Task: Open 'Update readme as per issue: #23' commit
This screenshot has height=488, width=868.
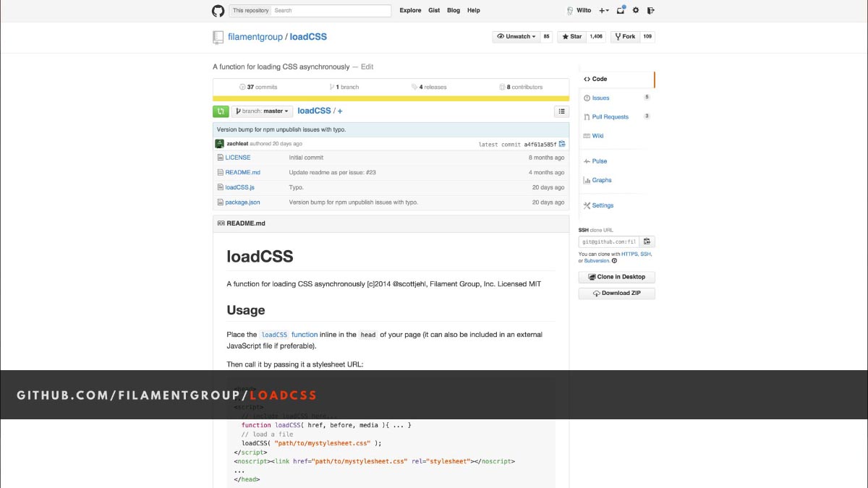Action: click(x=332, y=173)
